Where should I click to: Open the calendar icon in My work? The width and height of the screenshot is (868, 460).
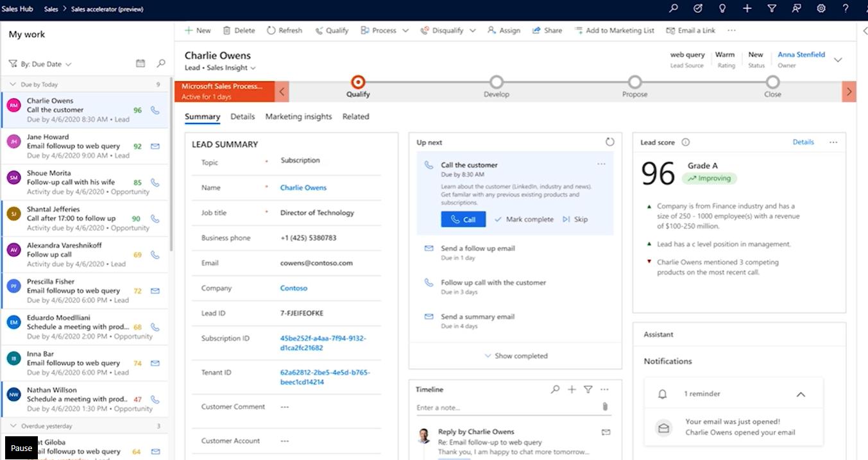(x=140, y=64)
